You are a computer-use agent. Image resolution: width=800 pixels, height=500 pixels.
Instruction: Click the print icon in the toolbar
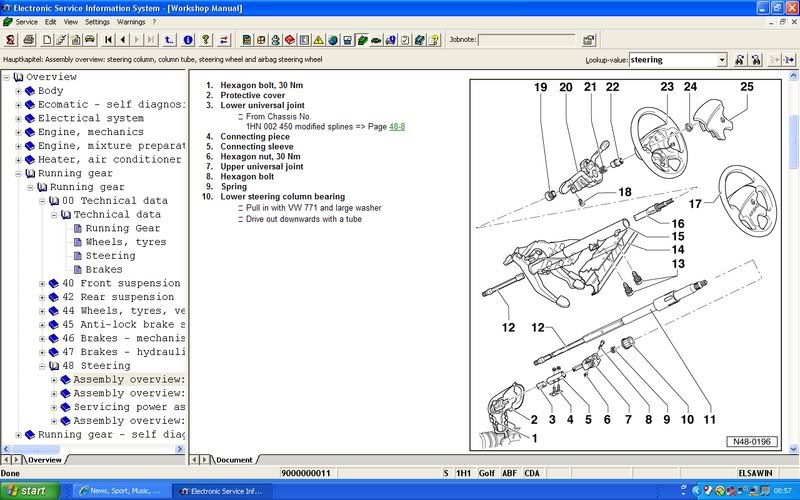29,40
